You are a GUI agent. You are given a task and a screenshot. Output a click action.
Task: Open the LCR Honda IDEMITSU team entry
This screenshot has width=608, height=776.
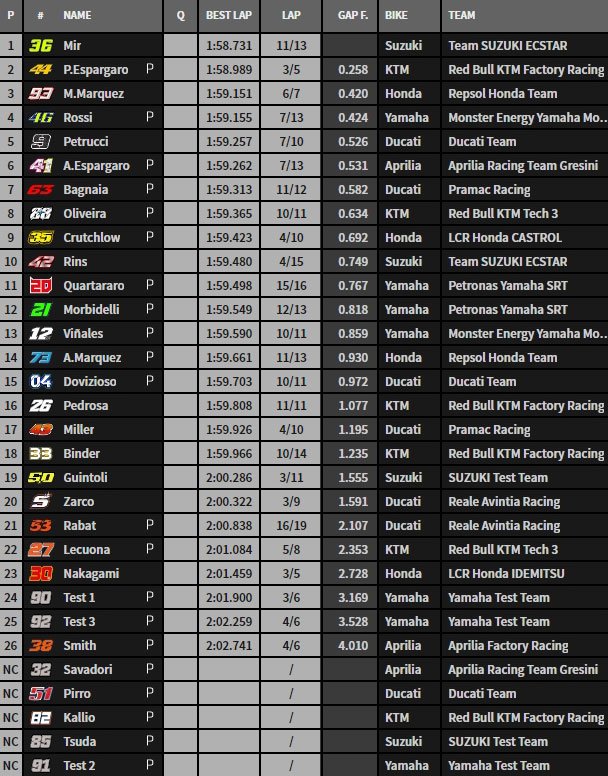(512, 574)
